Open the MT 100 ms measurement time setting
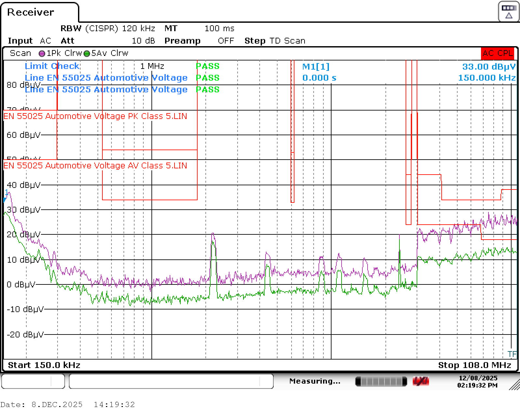The image size is (520, 420). (x=199, y=29)
